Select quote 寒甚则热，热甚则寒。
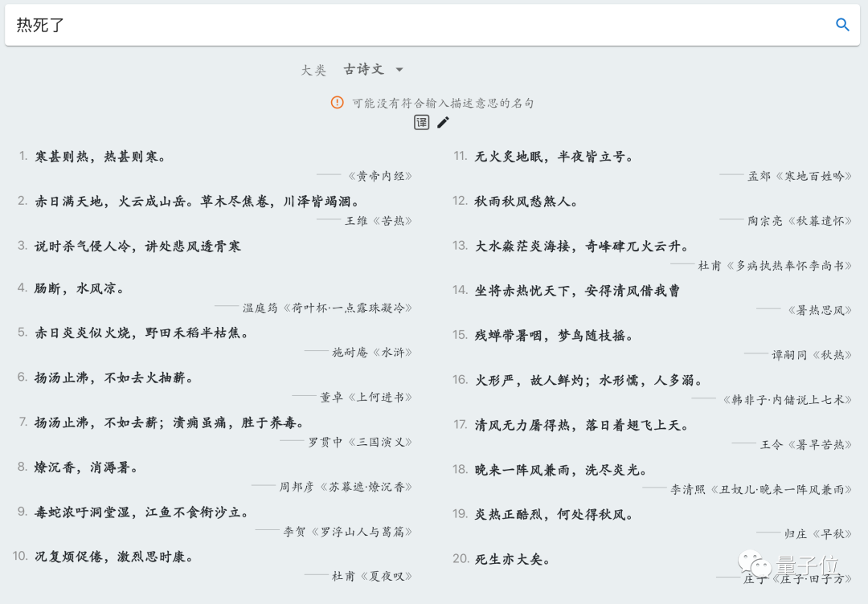Viewport: 868px width, 604px height. coord(100,157)
